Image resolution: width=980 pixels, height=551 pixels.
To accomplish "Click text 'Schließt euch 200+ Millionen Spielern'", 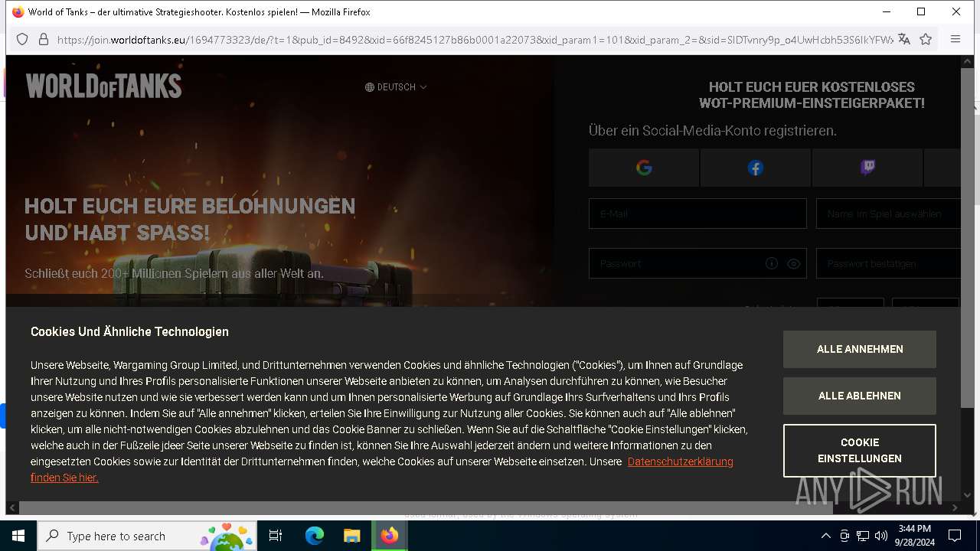I will (127, 273).
